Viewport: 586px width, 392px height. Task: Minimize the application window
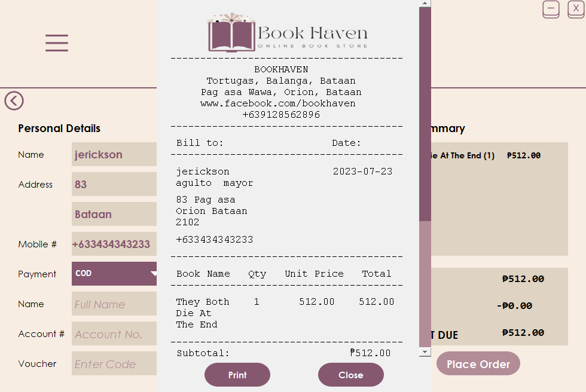[x=551, y=10]
